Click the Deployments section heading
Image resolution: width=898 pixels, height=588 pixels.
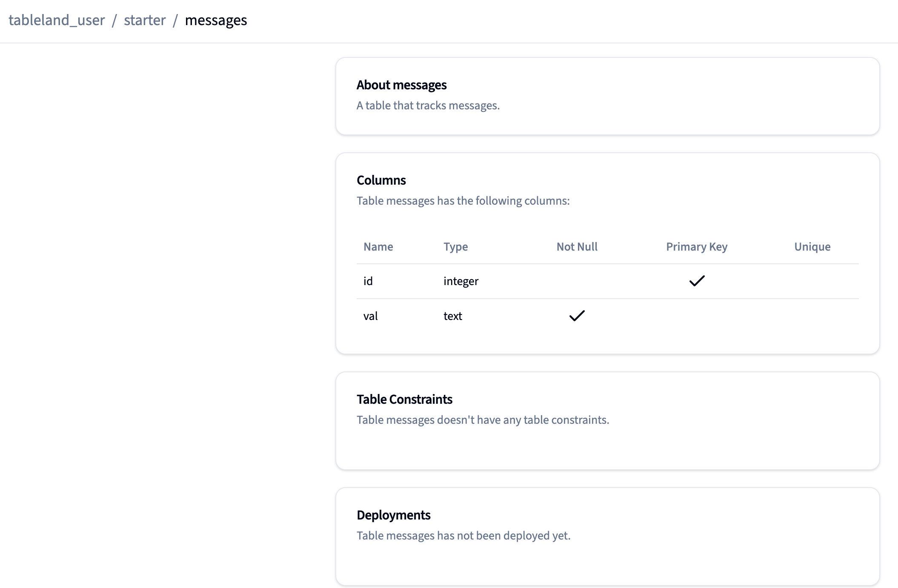(x=393, y=515)
